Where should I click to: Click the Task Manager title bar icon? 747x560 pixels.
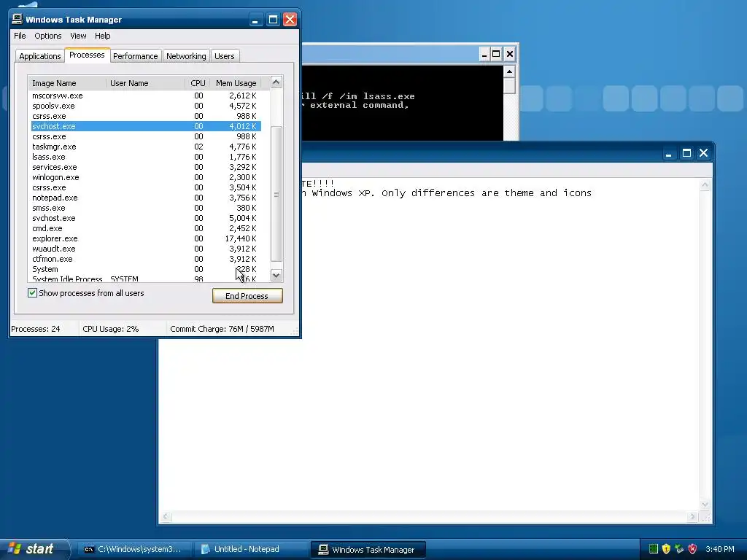tap(18, 19)
